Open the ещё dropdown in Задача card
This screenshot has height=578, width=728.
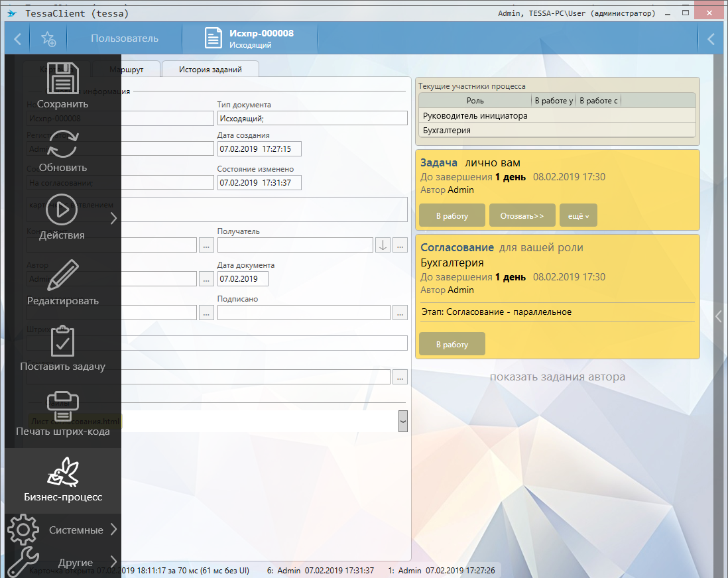(578, 215)
